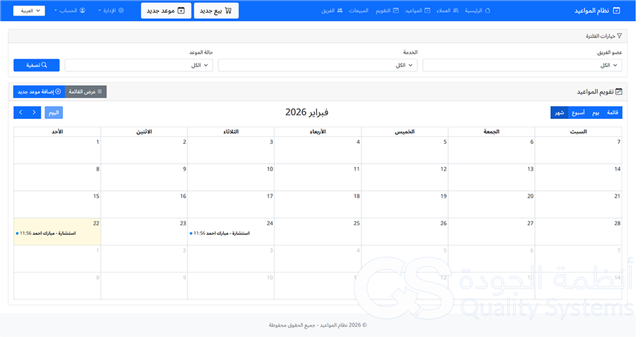Open the استشارة appointment on day 24
The width and height of the screenshot is (644, 337).
231,233
